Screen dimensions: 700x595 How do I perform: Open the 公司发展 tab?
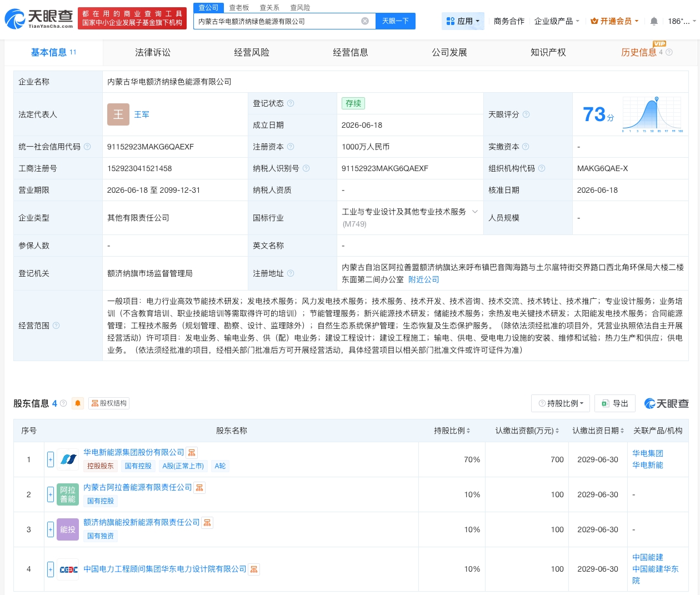[x=449, y=52]
